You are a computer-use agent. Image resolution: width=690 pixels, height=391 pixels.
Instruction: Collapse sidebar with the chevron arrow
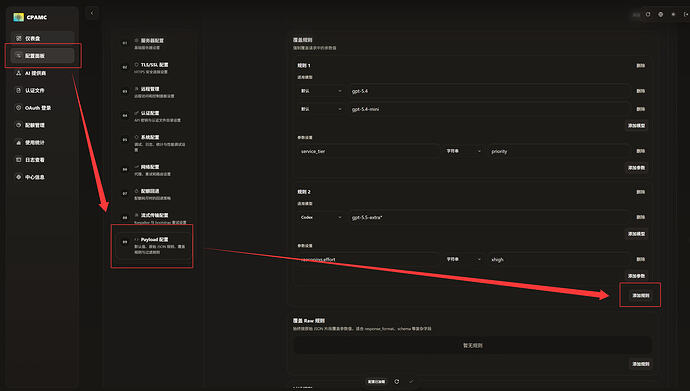92,13
